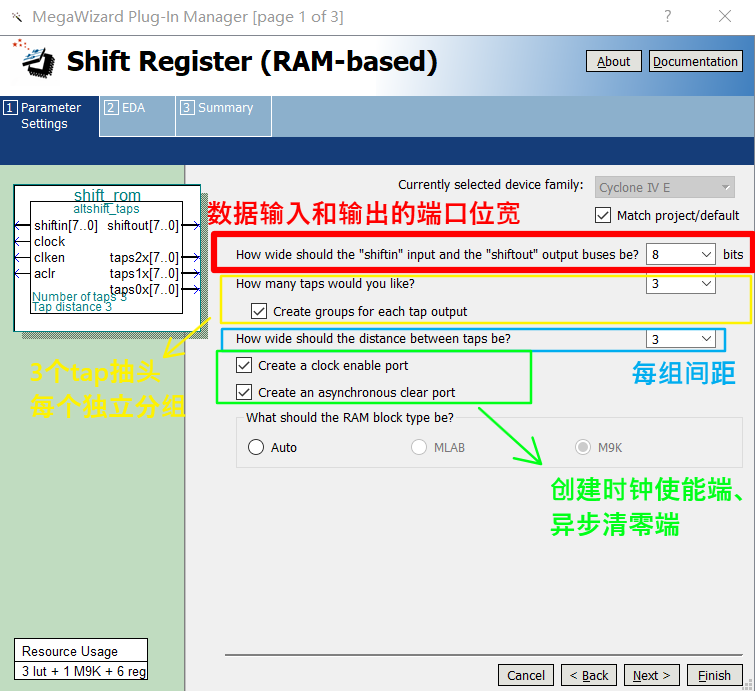Toggle Create a clock enable port checkbox

(244, 365)
